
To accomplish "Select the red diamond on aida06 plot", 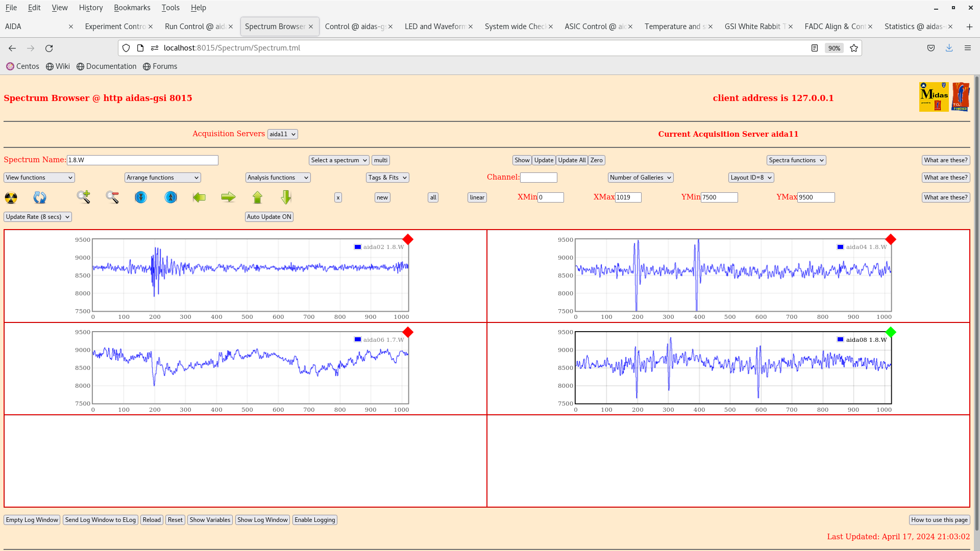I will pos(408,332).
